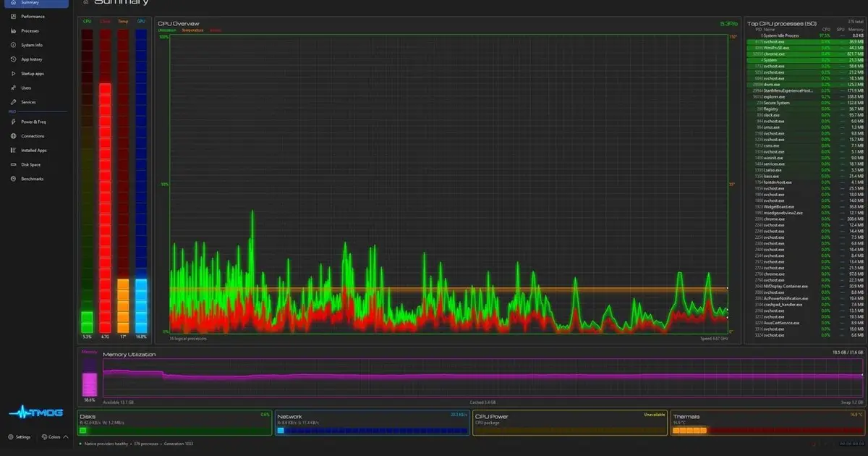Open the CPU Power card

(x=569, y=423)
